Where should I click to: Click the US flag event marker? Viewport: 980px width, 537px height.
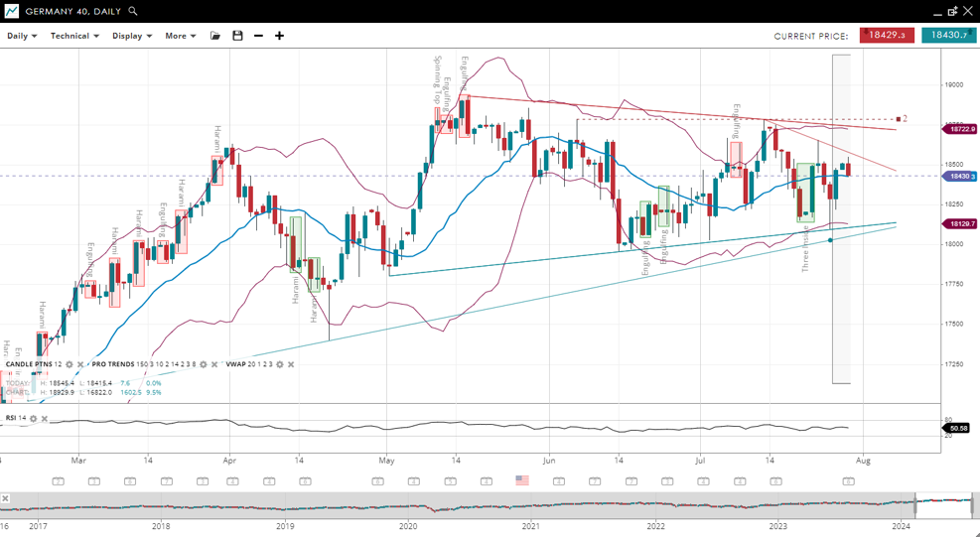(522, 480)
